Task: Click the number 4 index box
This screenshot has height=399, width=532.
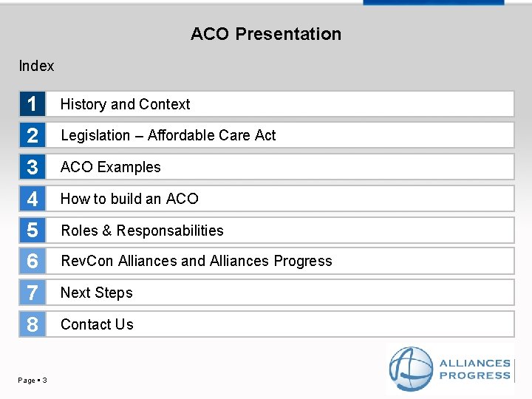Action: (x=32, y=199)
